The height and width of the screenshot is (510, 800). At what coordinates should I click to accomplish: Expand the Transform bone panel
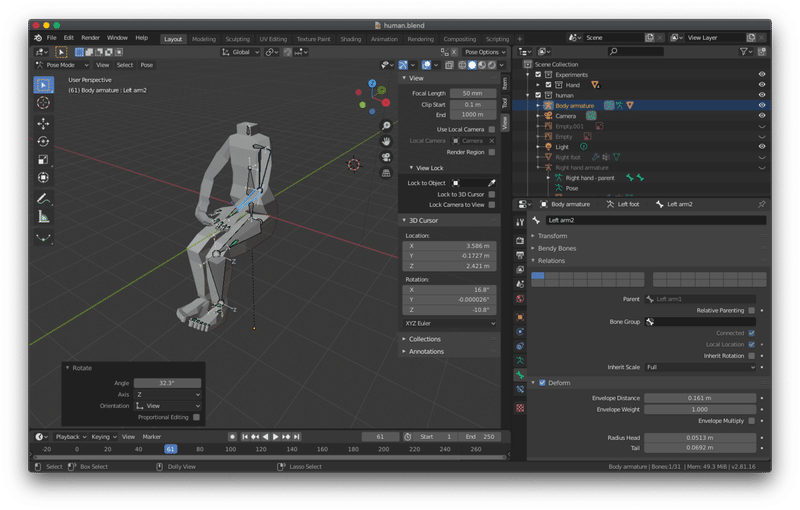tap(552, 236)
